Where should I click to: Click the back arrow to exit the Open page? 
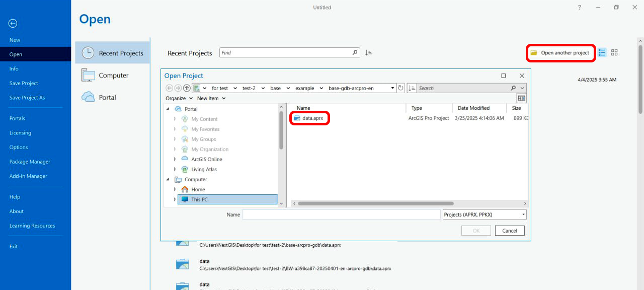(x=13, y=23)
